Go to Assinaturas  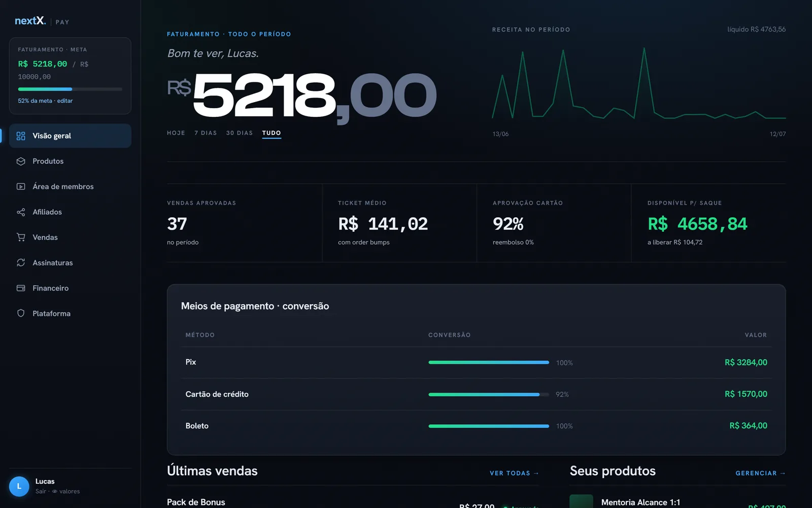[x=70, y=263]
